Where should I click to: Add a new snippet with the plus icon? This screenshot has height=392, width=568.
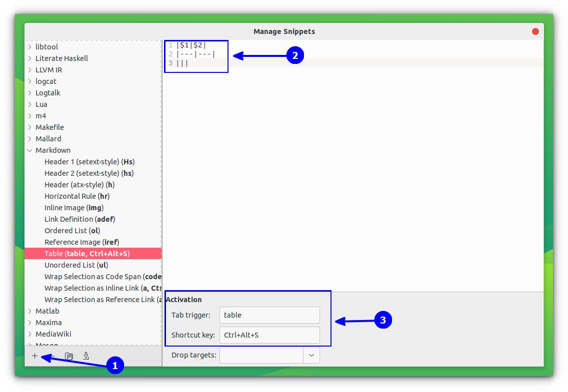point(34,356)
